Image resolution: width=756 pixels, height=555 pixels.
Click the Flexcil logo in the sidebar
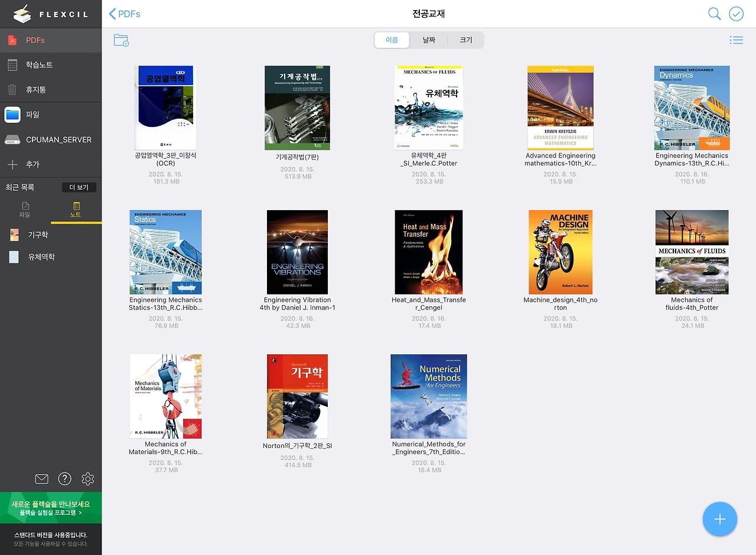coord(51,14)
